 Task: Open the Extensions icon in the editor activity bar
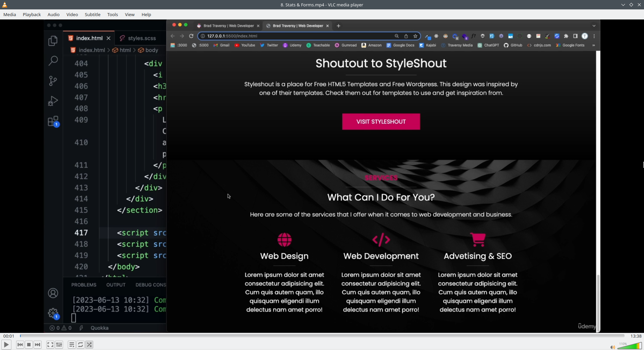click(x=53, y=121)
